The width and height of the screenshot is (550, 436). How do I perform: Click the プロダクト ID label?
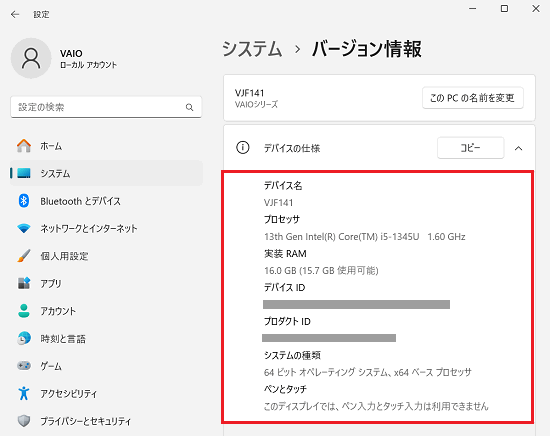pyautogui.click(x=287, y=321)
